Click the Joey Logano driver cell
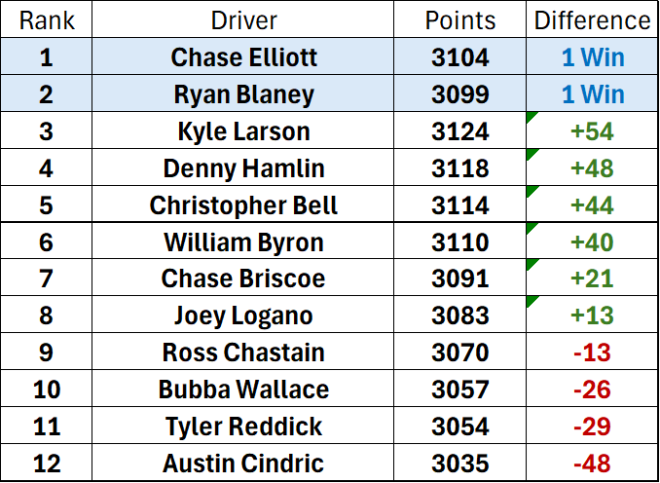This screenshot has width=660, height=483. click(243, 316)
